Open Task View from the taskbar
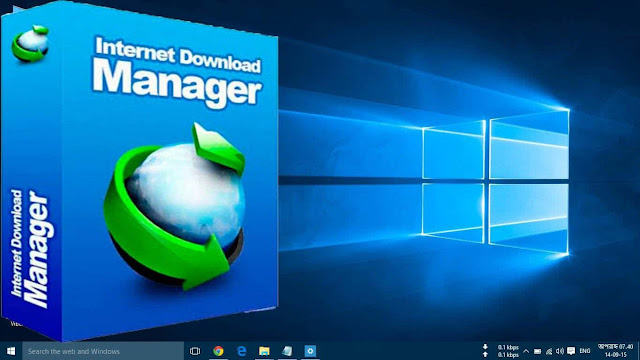The width and height of the screenshot is (640, 360). 195,351
